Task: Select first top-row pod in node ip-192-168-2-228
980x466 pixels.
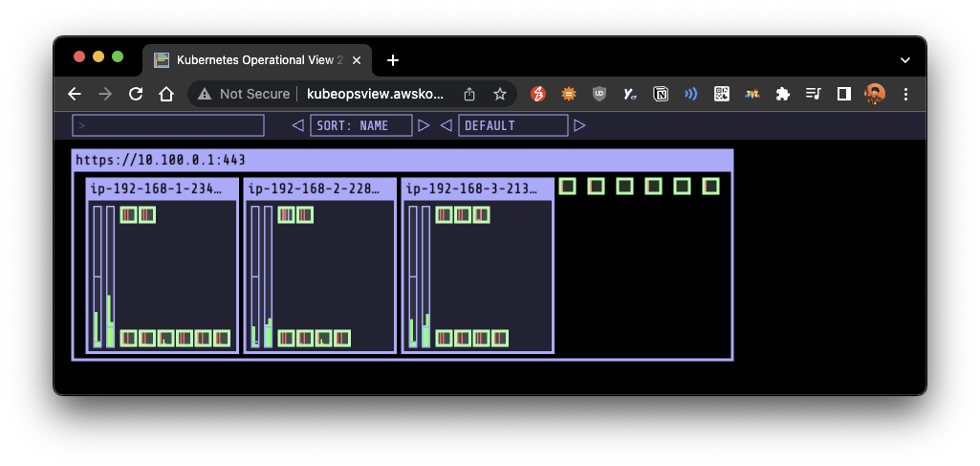Action: (286, 214)
